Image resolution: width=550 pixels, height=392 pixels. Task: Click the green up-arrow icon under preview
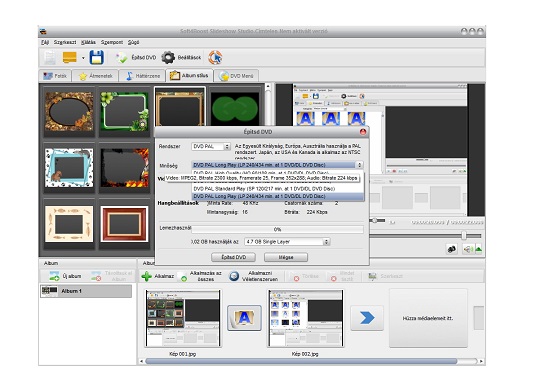(x=478, y=249)
